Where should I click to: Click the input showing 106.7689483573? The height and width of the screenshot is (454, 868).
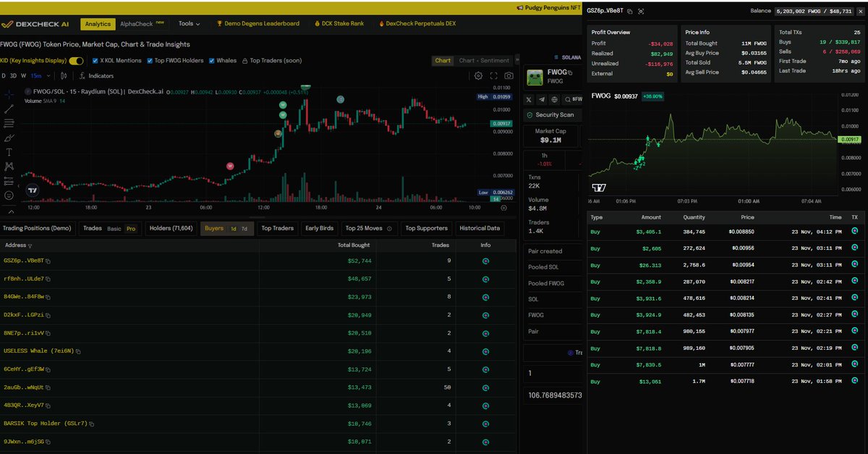click(x=553, y=395)
